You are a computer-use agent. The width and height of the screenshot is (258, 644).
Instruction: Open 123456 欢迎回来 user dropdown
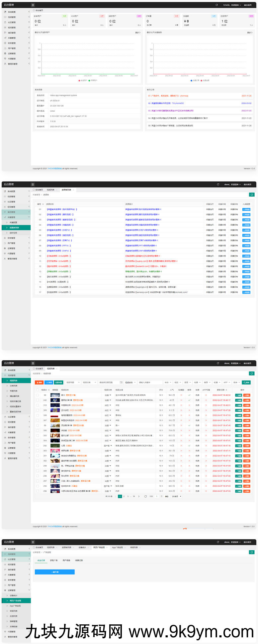click(x=232, y=5)
